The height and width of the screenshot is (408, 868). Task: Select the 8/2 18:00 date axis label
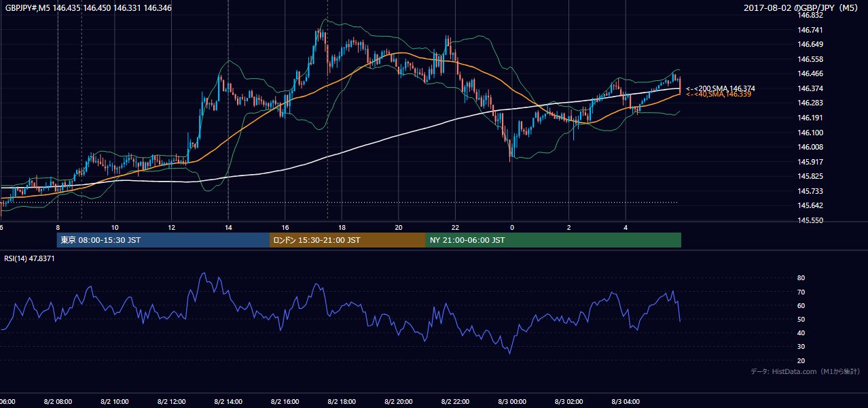tap(341, 402)
